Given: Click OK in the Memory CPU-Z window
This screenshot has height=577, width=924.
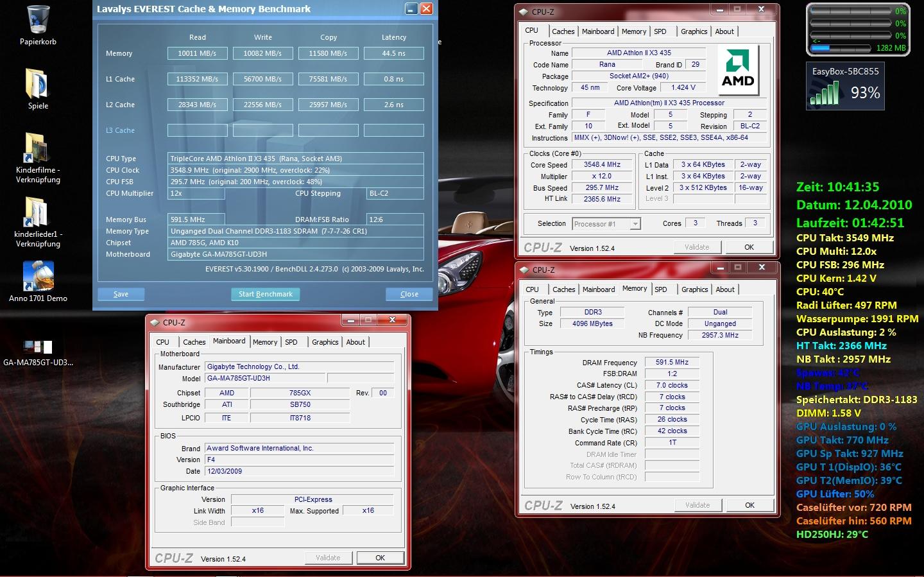Looking at the screenshot, I should 749,505.
